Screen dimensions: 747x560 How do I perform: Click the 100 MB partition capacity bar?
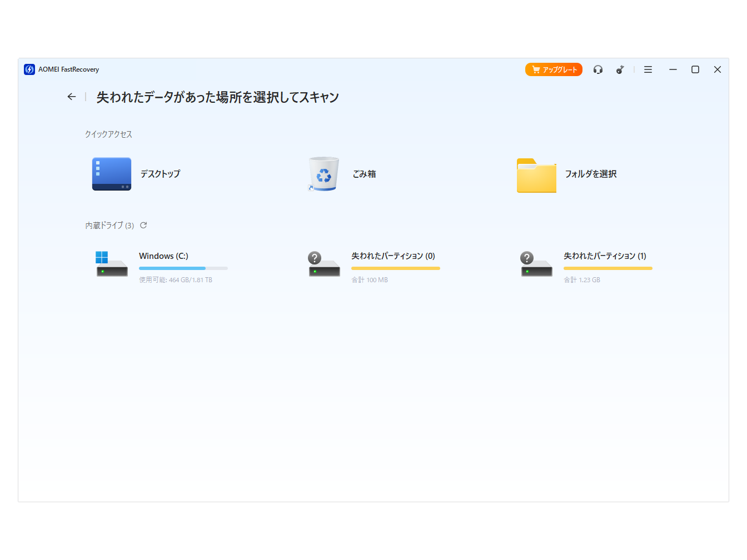tap(396, 268)
